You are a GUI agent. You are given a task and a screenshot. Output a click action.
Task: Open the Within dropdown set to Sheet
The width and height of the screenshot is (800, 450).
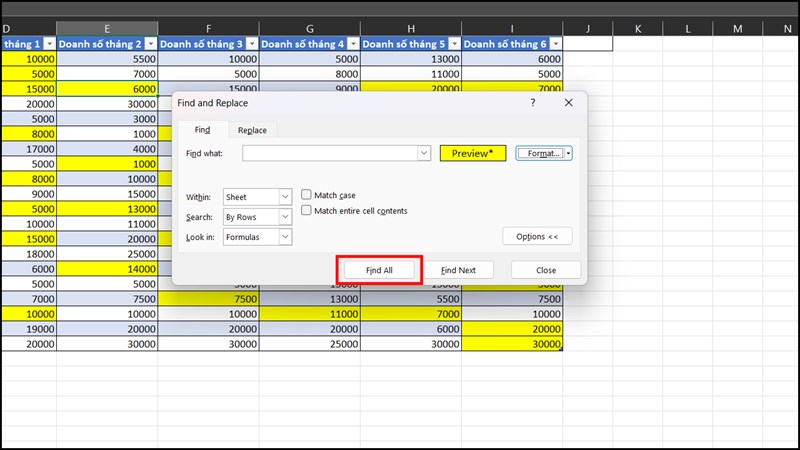[257, 197]
